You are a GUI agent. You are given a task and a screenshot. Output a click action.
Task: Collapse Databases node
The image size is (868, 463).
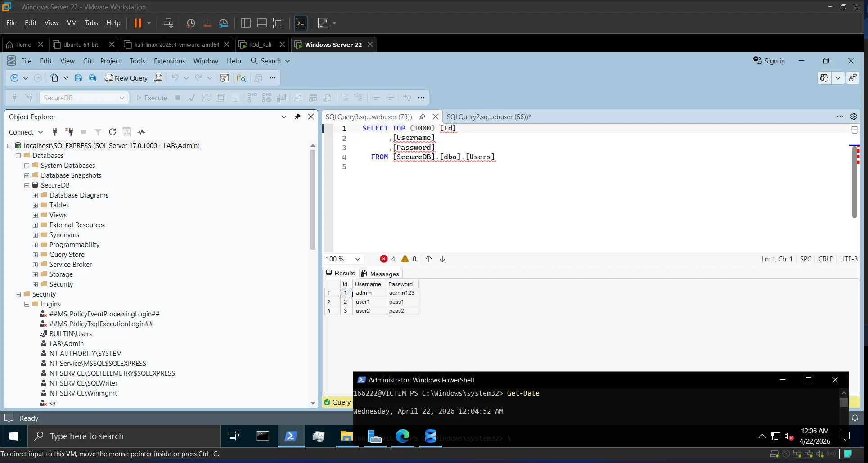pos(18,156)
